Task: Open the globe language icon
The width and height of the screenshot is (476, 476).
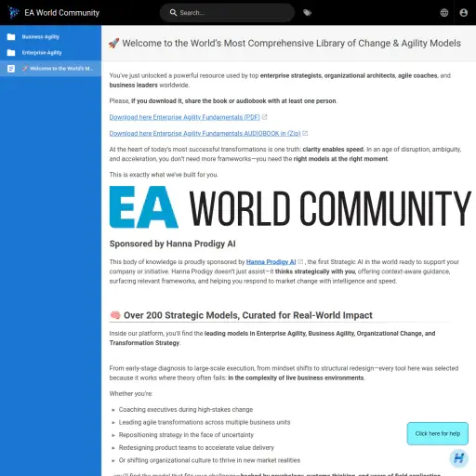Action: 444,13
